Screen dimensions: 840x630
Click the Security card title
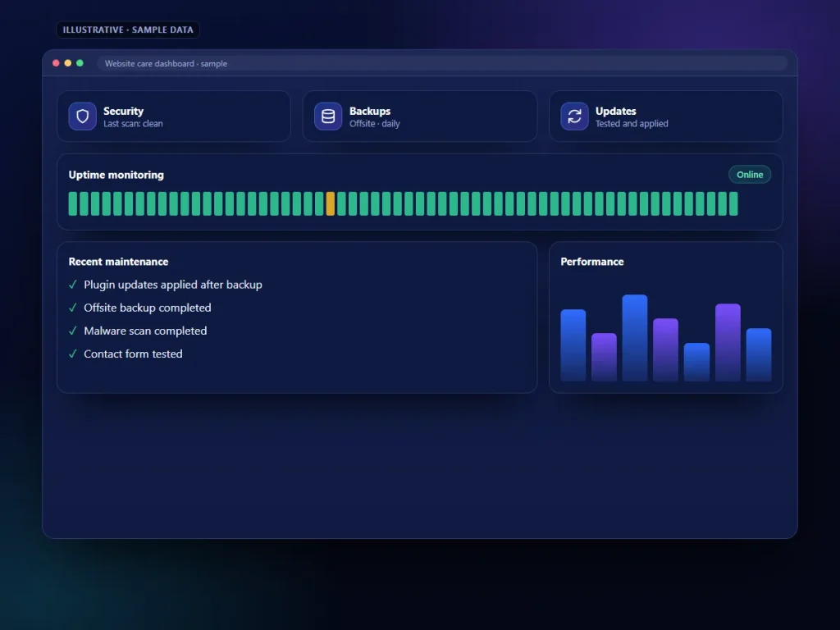123,111
